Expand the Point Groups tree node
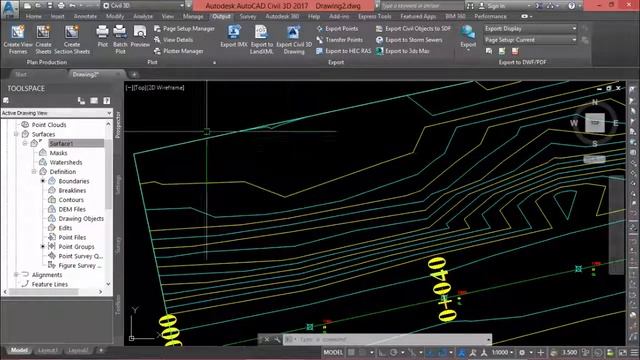Screen dimensions: 640x360 tap(43, 247)
